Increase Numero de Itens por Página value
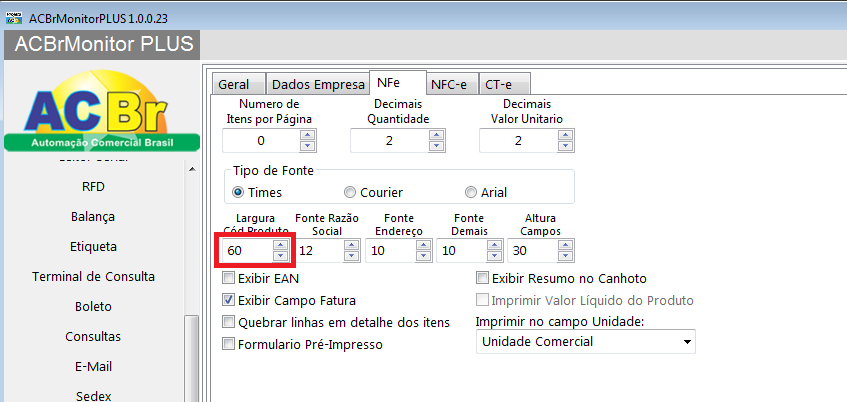 pyautogui.click(x=307, y=135)
